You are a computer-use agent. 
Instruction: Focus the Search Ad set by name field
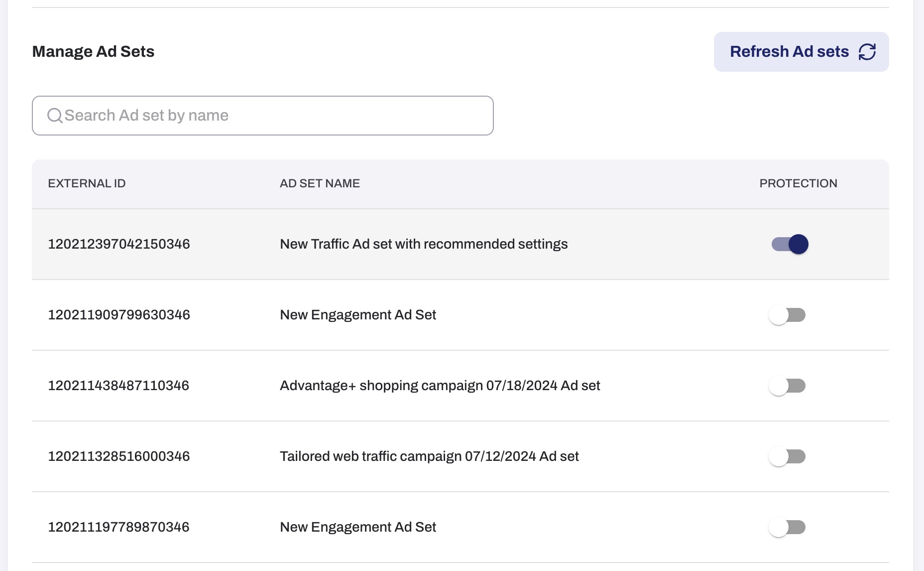(x=269, y=116)
